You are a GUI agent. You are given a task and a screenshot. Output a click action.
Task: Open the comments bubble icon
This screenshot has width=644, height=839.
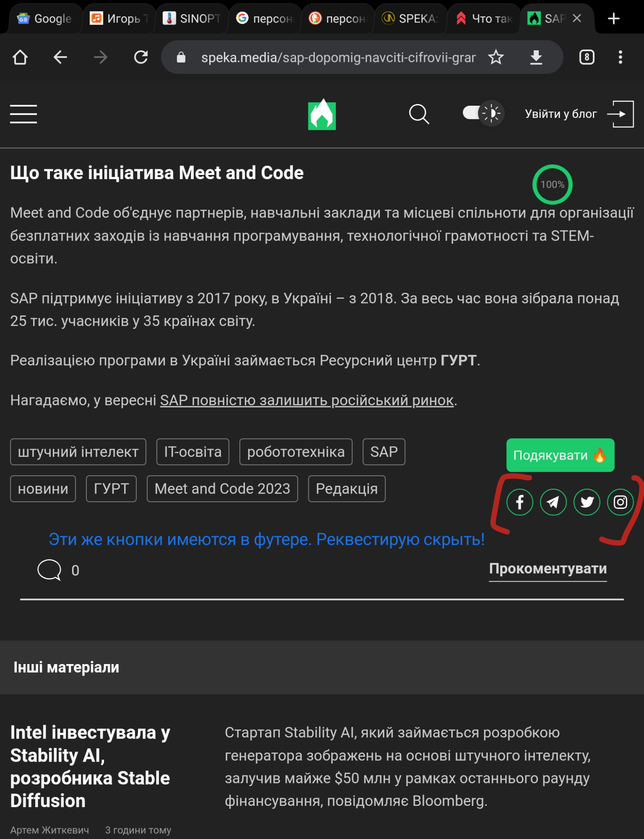49,570
